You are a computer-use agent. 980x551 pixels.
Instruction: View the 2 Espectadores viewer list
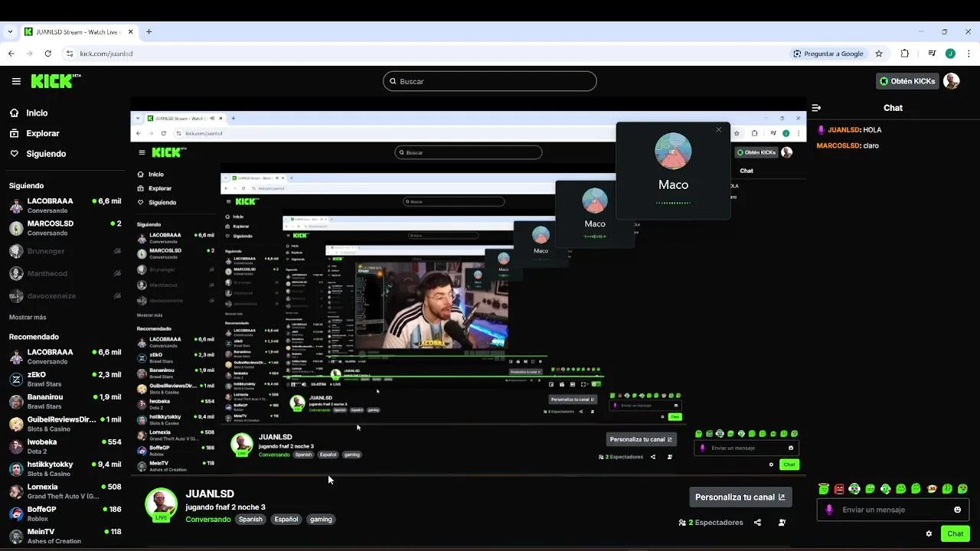pyautogui.click(x=711, y=523)
